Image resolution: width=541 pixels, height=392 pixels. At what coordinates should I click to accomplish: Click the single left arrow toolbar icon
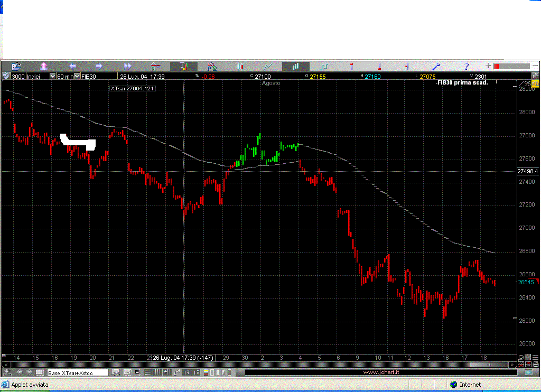point(72,67)
